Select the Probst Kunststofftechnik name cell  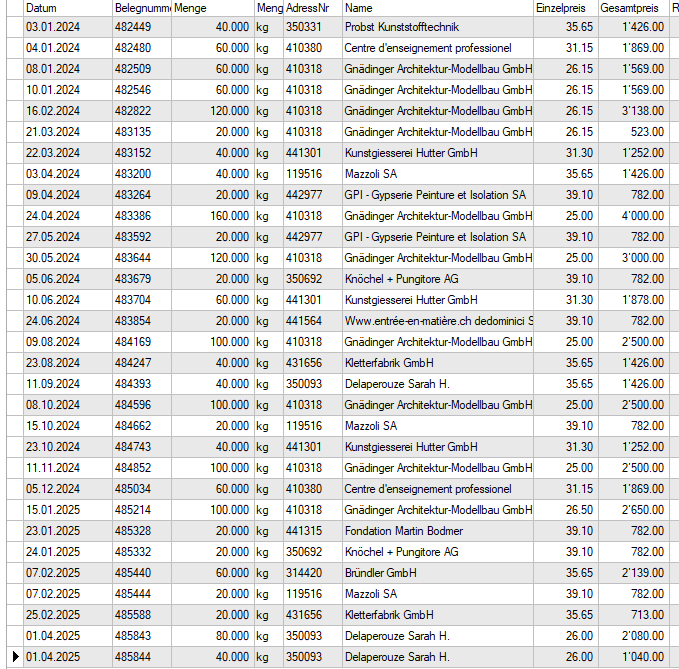(436, 27)
